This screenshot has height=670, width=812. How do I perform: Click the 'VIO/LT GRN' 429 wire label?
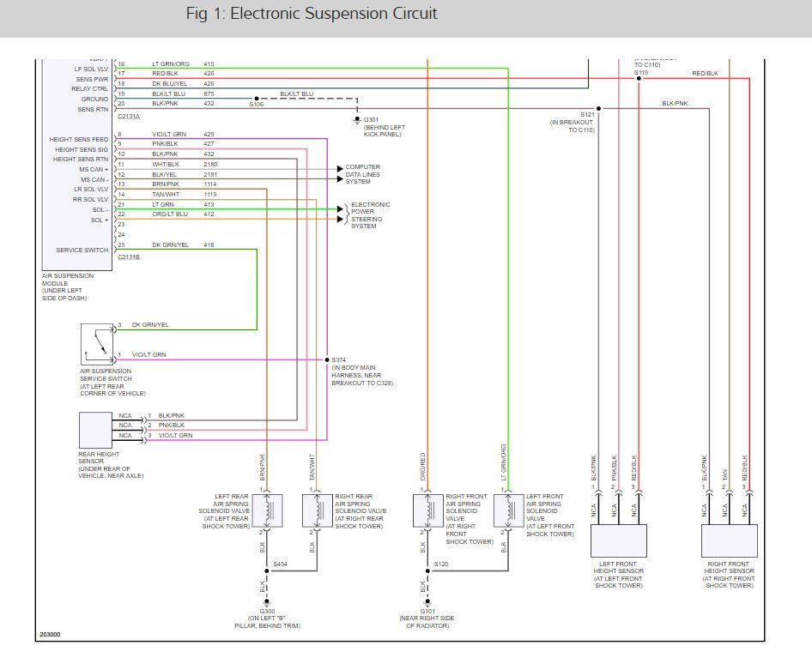click(169, 134)
